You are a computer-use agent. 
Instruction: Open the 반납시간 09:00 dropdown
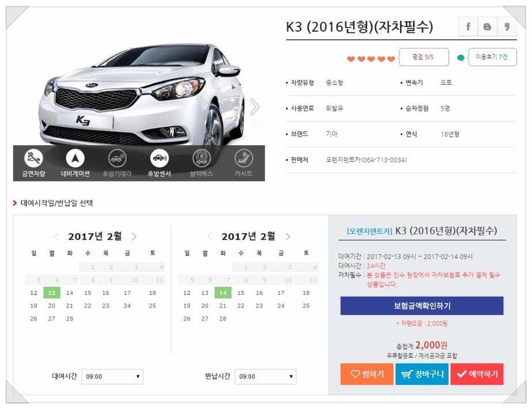point(265,376)
